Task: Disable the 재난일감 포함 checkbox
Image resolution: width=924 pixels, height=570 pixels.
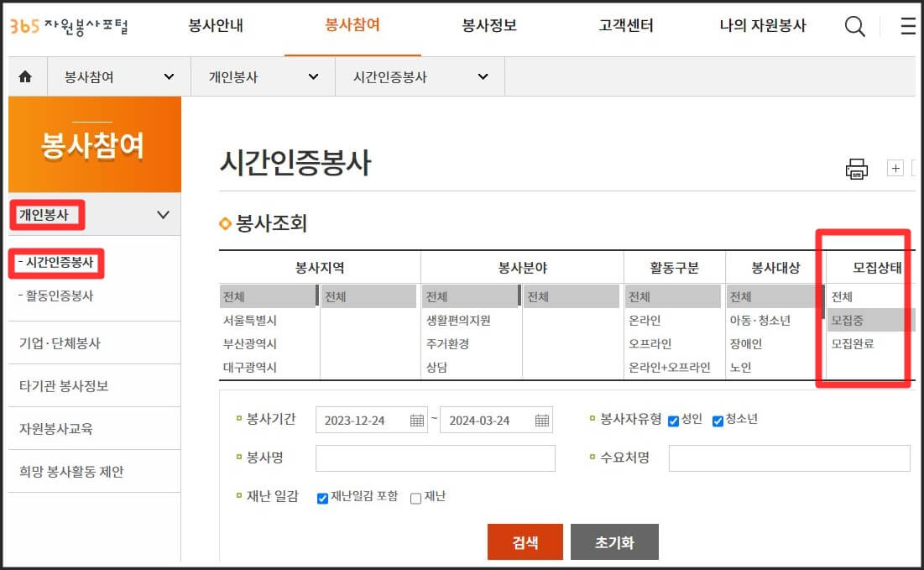Action: pyautogui.click(x=322, y=498)
